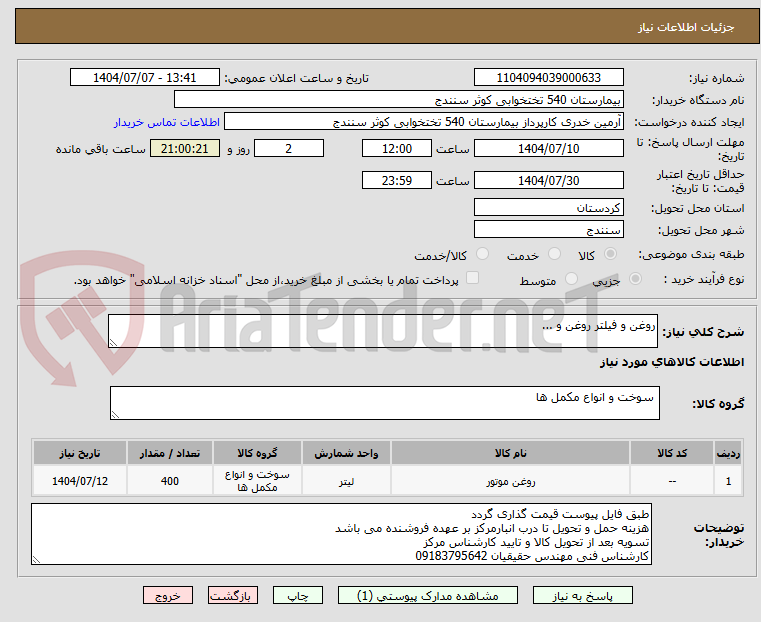Viewport: 761px width, 622px height.
Task: Click the نام کالا column header
Action: point(510,453)
